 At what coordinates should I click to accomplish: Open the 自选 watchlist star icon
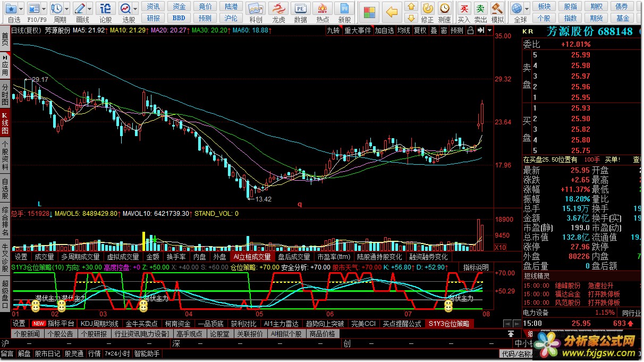(x=11, y=9)
